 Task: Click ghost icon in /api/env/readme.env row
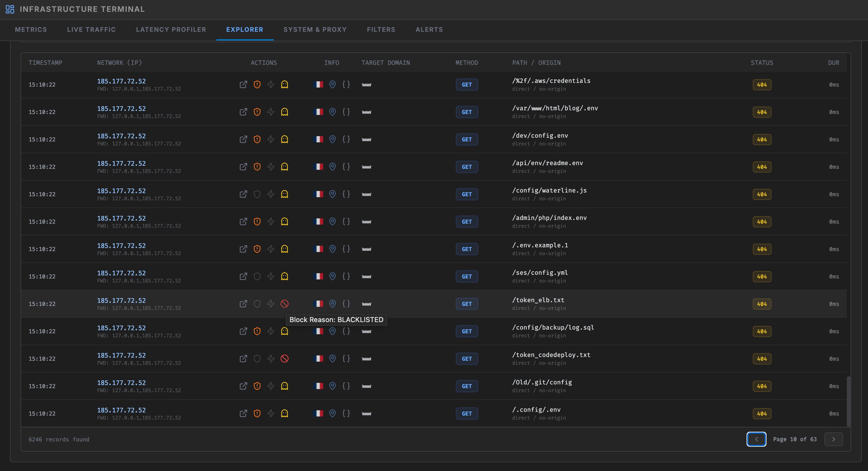[x=285, y=167]
